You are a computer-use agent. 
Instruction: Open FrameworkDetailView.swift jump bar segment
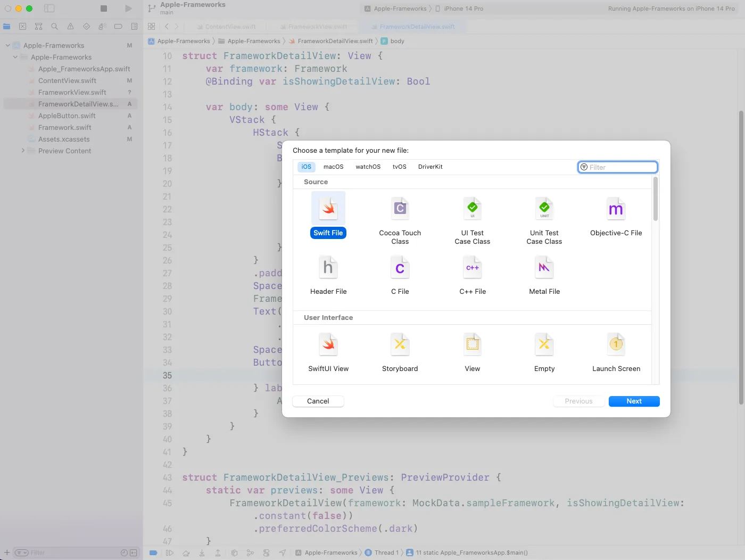pyautogui.click(x=330, y=41)
